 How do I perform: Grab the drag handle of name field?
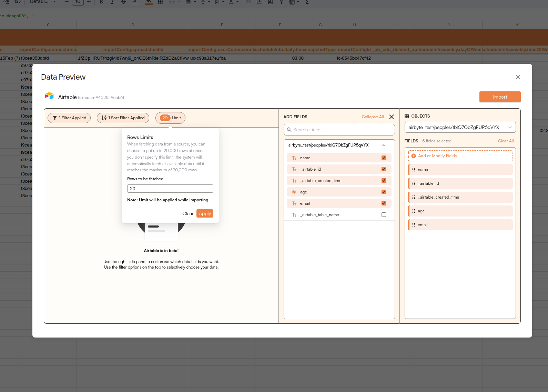point(414,170)
